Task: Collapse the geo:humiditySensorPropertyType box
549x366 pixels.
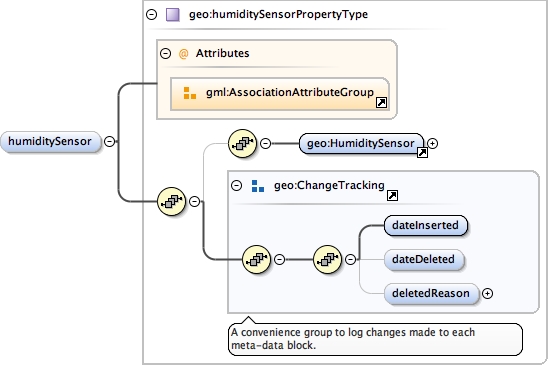Action: coord(151,14)
